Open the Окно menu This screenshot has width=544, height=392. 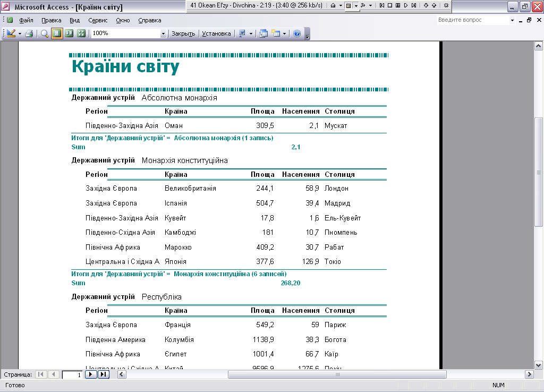[123, 21]
